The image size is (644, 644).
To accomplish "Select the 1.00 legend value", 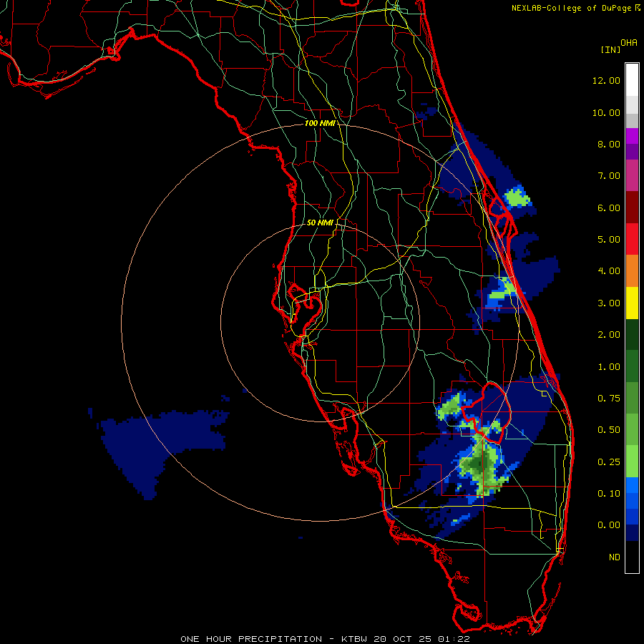I will (x=609, y=367).
